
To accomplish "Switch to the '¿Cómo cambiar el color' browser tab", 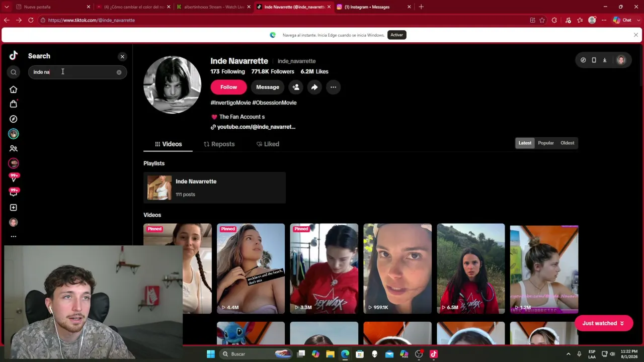I will click(134, 7).
